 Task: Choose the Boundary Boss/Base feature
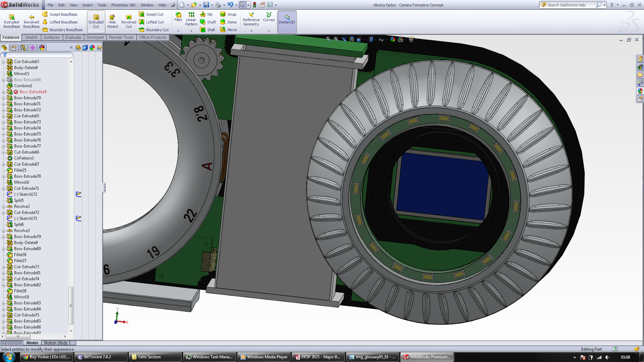pos(62,30)
